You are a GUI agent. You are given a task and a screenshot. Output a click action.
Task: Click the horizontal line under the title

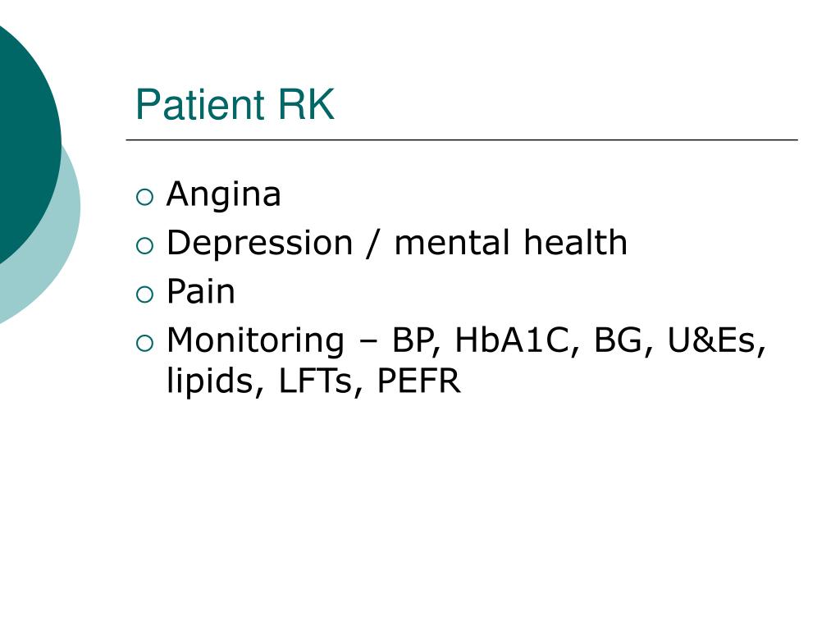462,139
